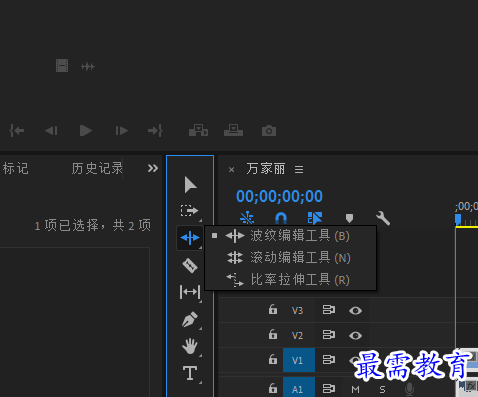Click Go to Out point button

155,131
